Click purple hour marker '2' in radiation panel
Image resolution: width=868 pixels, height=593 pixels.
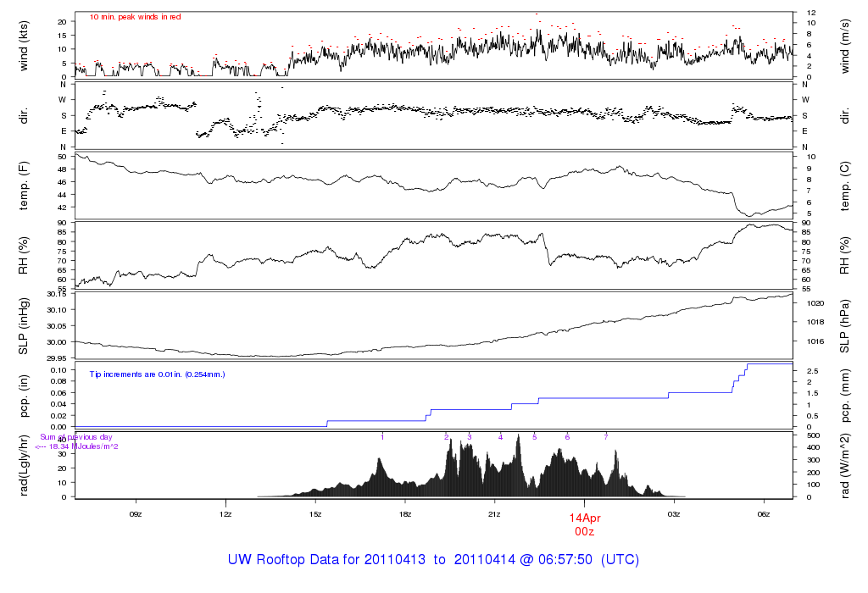tap(446, 437)
